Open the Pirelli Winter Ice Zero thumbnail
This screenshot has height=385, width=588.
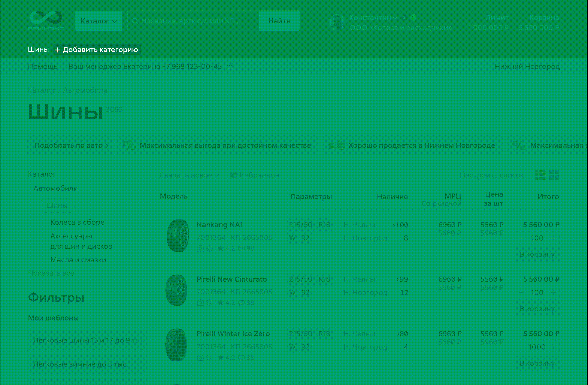click(x=176, y=345)
